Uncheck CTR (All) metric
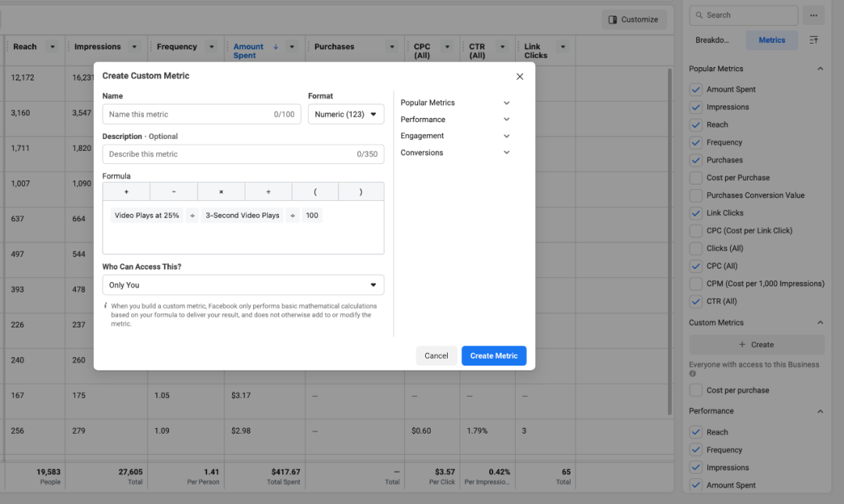 (696, 302)
